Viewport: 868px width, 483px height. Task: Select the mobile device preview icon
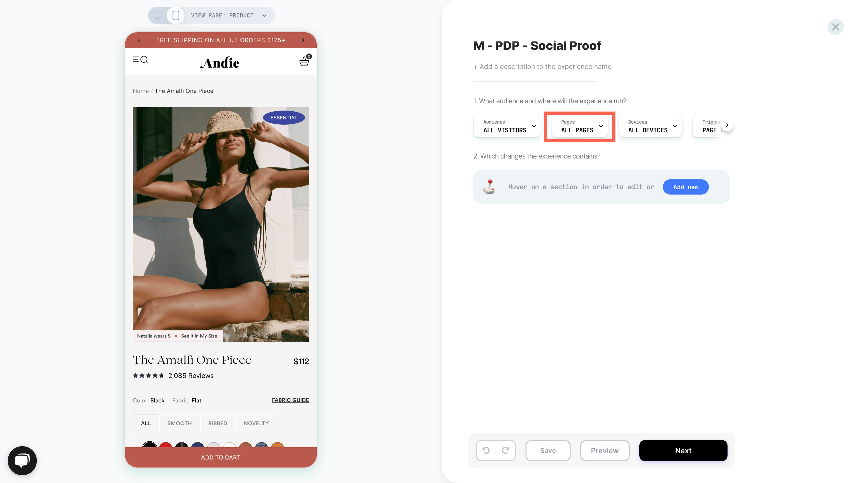176,15
